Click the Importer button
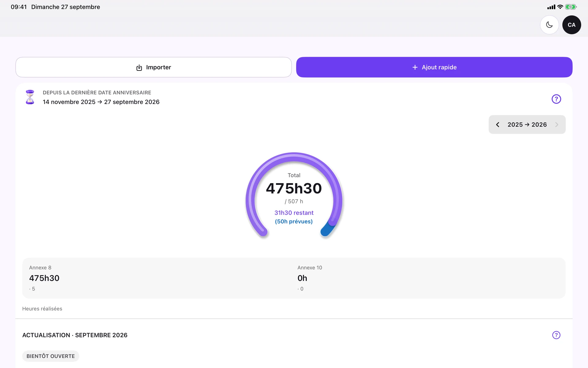588x368 pixels. tap(153, 67)
